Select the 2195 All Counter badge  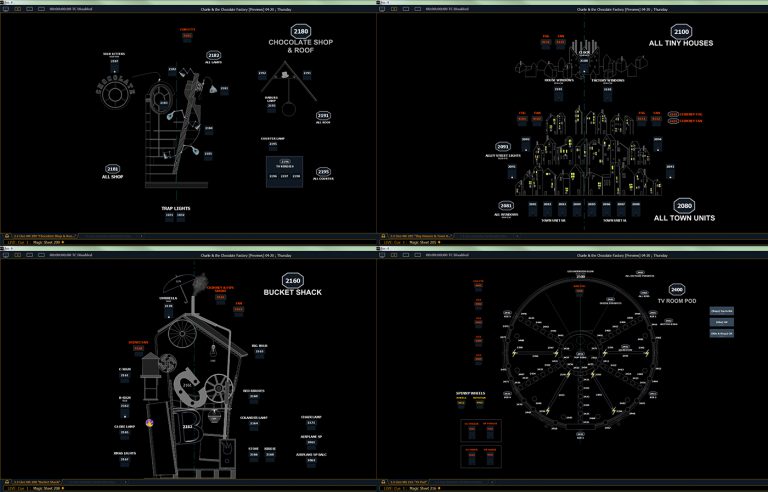point(322,172)
